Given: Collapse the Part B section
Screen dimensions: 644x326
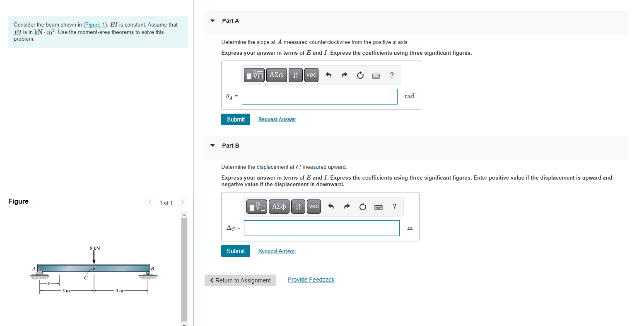Looking at the screenshot, I should 212,146.
